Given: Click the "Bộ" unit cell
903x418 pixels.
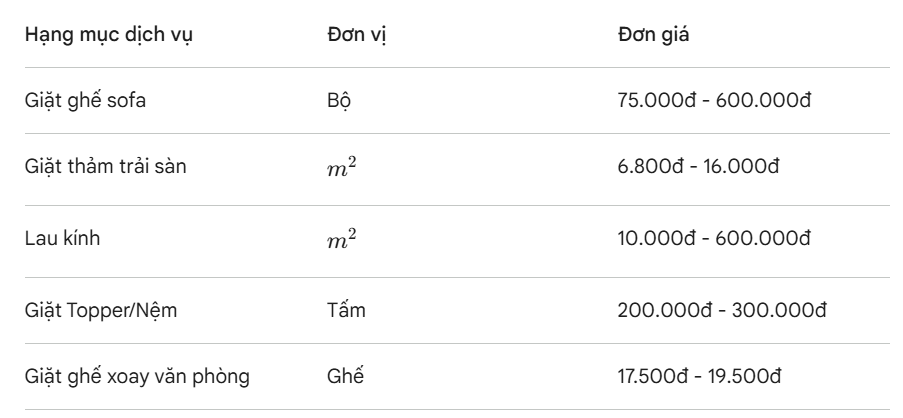Looking at the screenshot, I should (339, 101).
